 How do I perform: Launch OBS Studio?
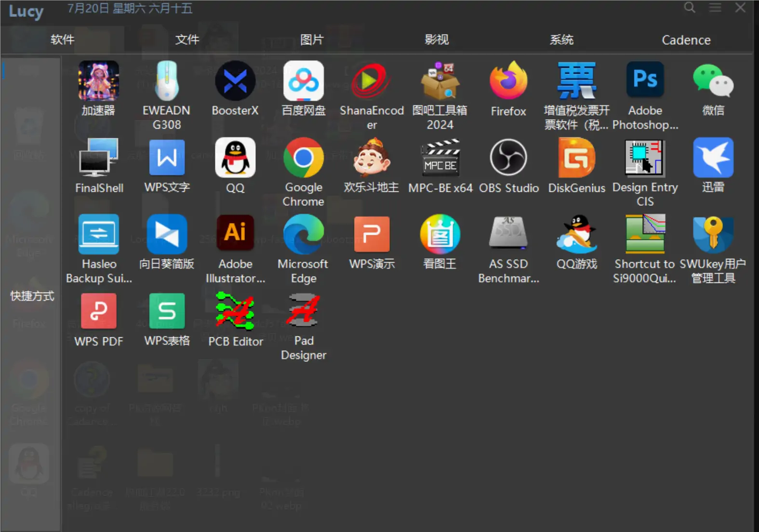tap(508, 158)
